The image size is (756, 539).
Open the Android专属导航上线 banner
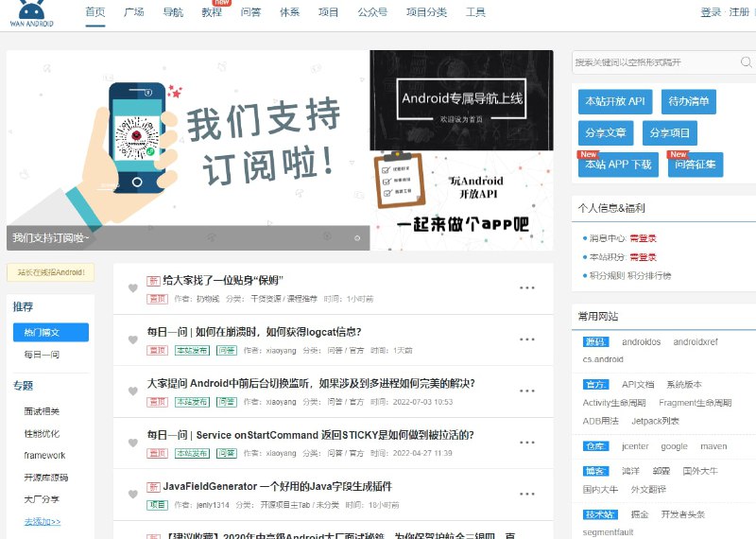click(x=461, y=100)
